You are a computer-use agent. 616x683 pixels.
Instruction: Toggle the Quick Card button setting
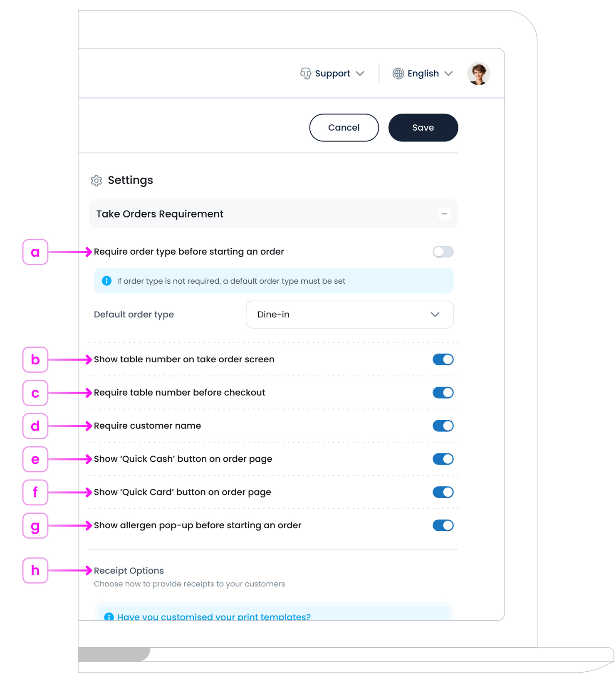(x=443, y=492)
